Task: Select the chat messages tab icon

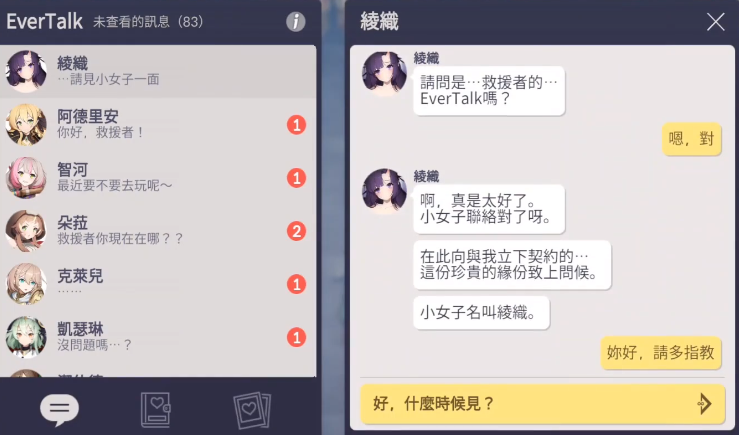Action: [59, 409]
